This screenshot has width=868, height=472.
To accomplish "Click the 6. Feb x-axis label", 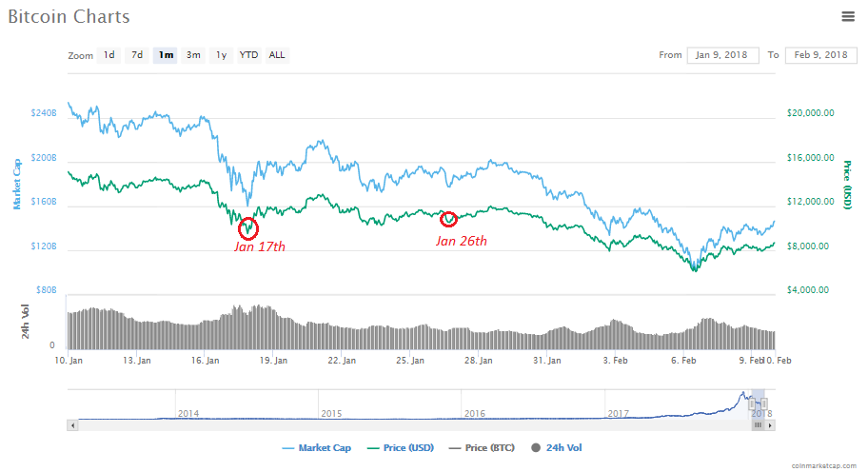I will (x=683, y=361).
